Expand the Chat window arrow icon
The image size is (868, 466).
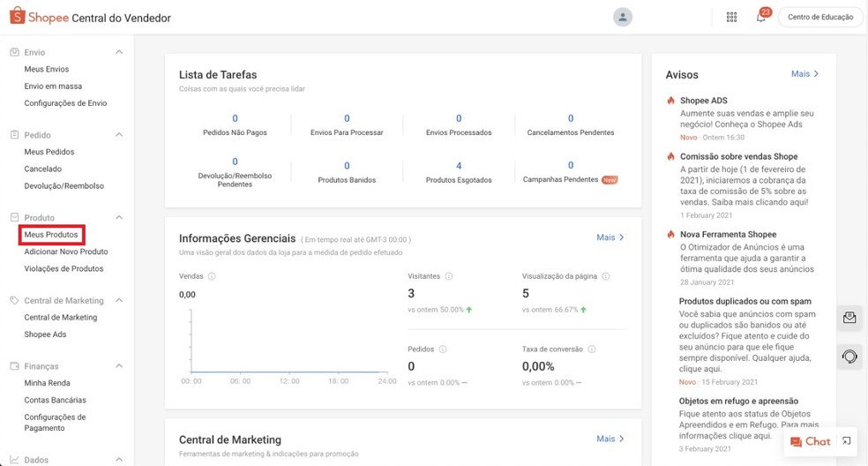847,441
